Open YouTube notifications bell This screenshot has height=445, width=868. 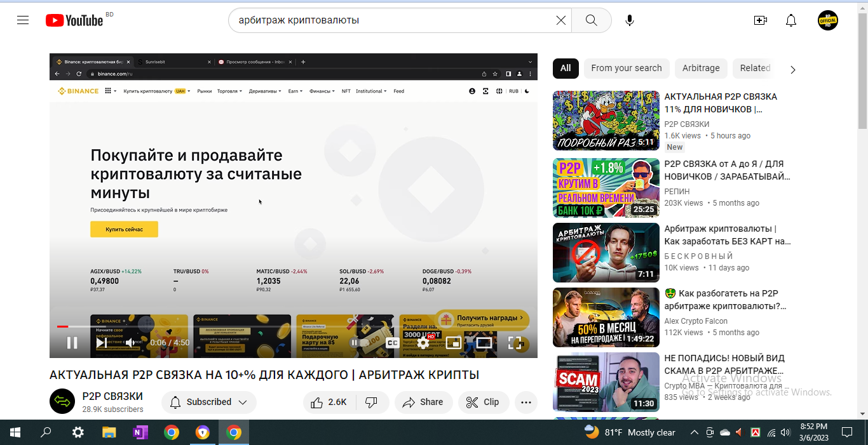tap(791, 20)
